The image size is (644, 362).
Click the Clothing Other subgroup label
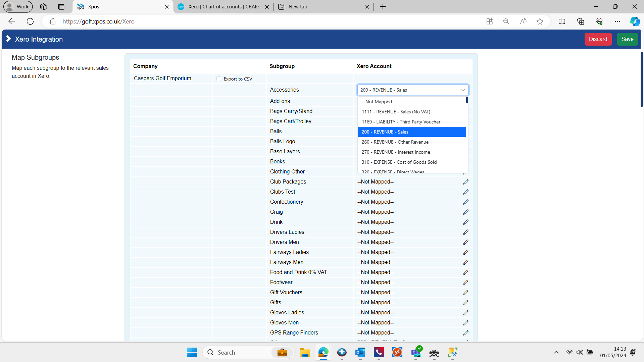287,172
